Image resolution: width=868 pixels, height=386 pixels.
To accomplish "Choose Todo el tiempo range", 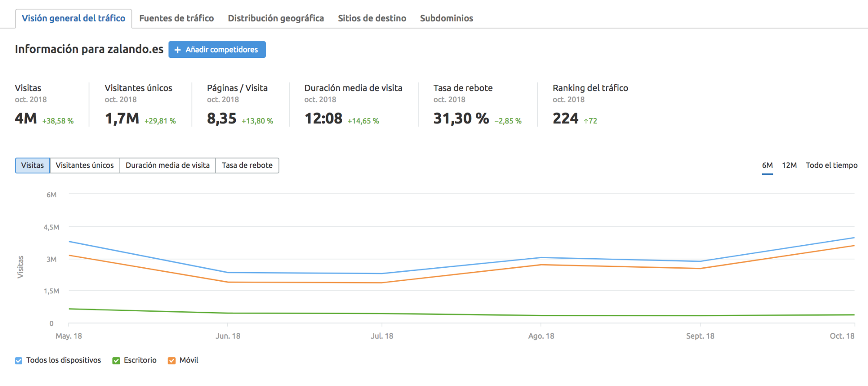I will [831, 166].
